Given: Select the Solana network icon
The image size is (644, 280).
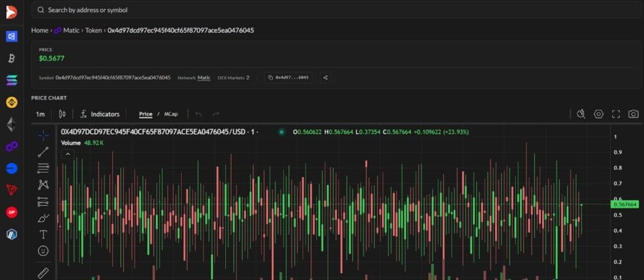Looking at the screenshot, I should [11, 80].
